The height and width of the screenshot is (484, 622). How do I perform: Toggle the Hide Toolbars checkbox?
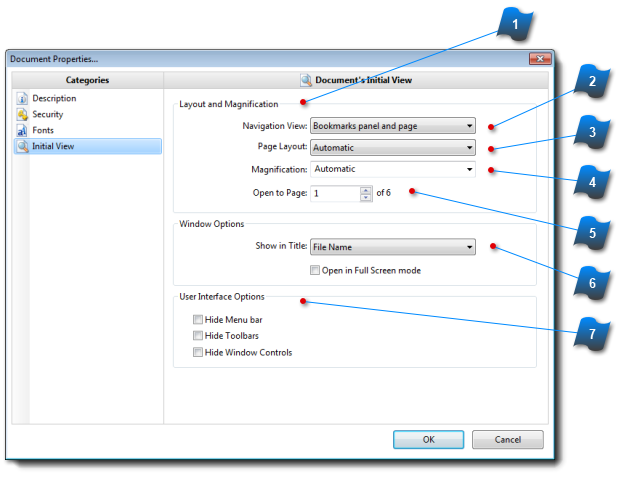click(198, 336)
